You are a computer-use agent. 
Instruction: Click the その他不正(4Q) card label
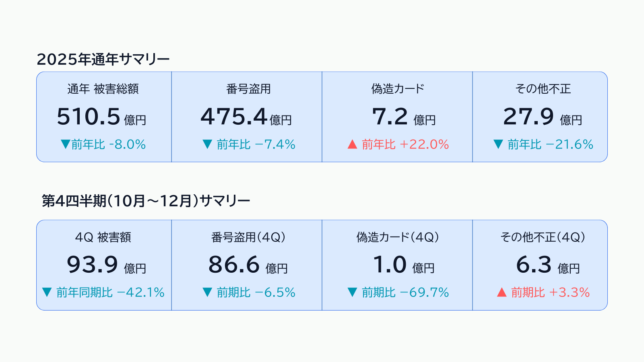542,237
